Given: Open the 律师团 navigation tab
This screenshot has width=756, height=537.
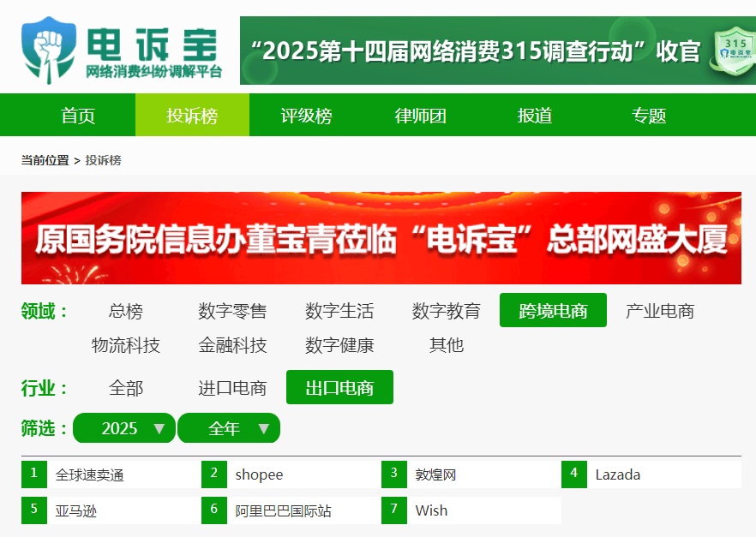Looking at the screenshot, I should click(420, 116).
